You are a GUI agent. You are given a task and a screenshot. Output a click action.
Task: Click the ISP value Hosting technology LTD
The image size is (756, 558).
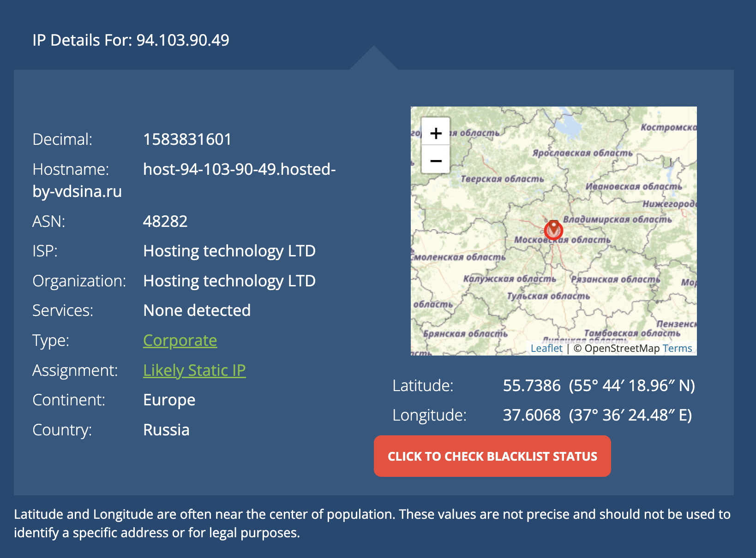(229, 251)
